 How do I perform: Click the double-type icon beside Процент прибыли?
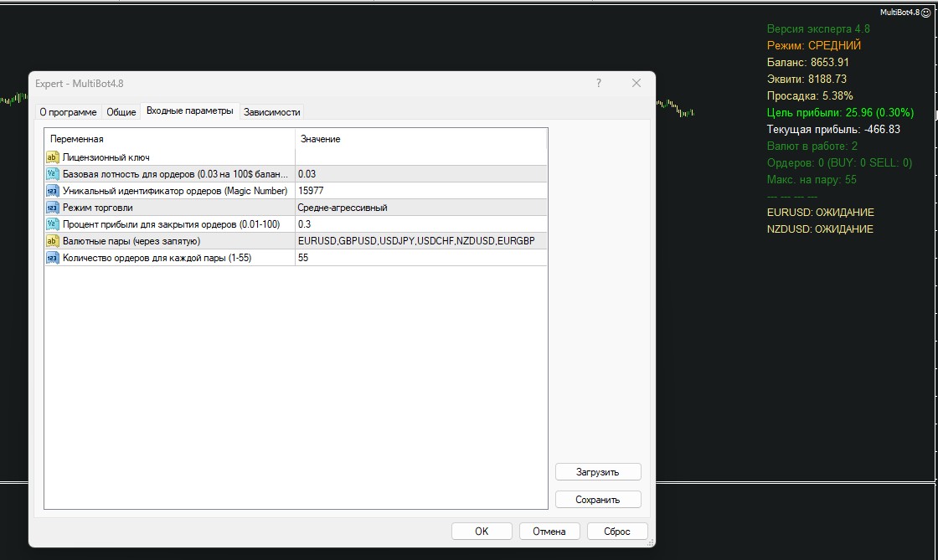coord(52,224)
